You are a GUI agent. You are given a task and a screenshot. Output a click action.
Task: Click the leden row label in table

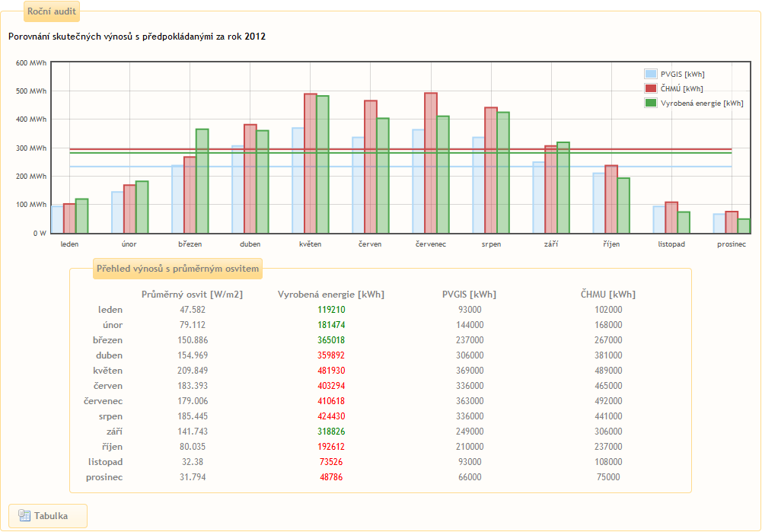point(110,310)
